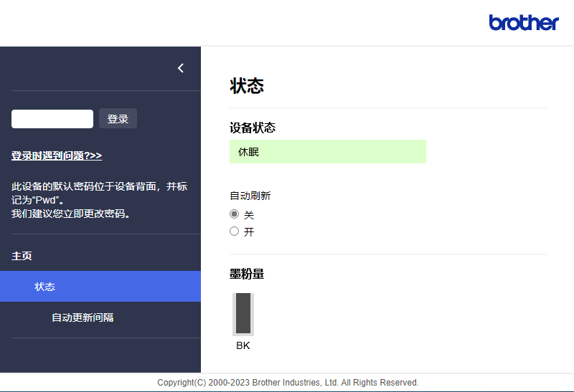Click the default password “Pwd” notice text
The height and width of the screenshot is (392, 574).
coord(99,193)
